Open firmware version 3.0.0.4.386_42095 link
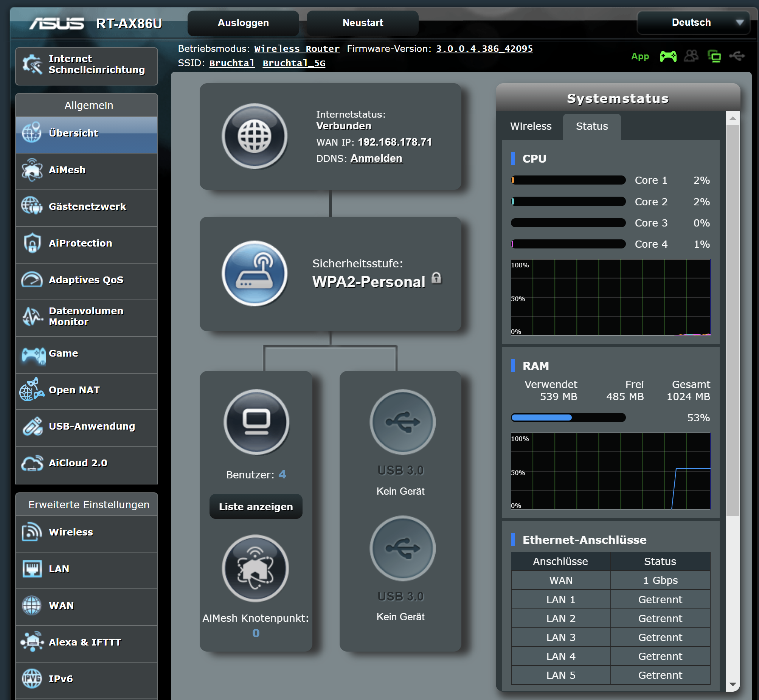The image size is (759, 700). [x=484, y=49]
